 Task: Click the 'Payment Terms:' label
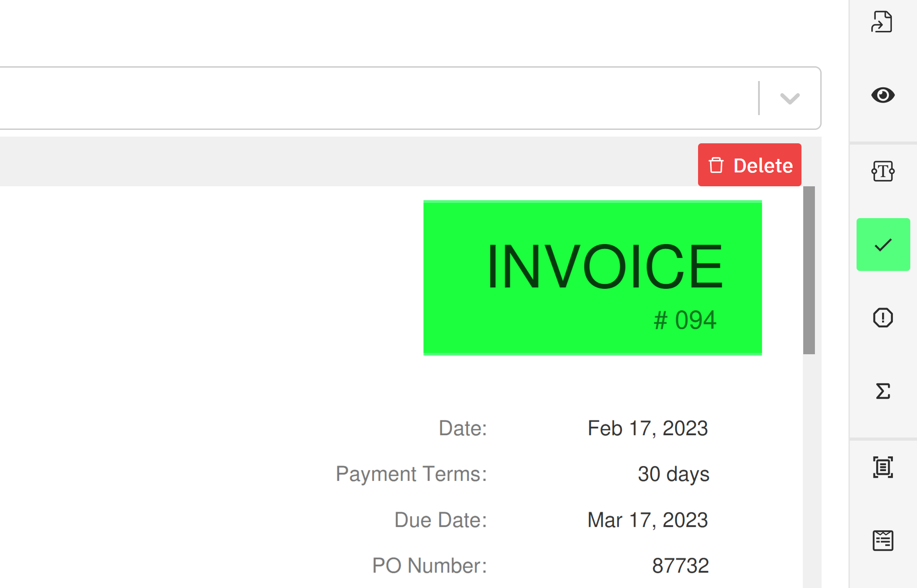pyautogui.click(x=411, y=474)
